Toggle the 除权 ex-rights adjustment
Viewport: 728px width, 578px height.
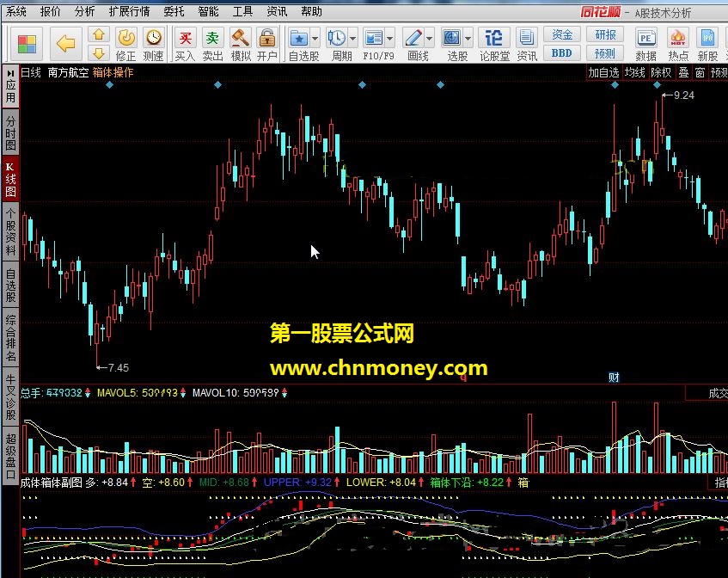[661, 72]
